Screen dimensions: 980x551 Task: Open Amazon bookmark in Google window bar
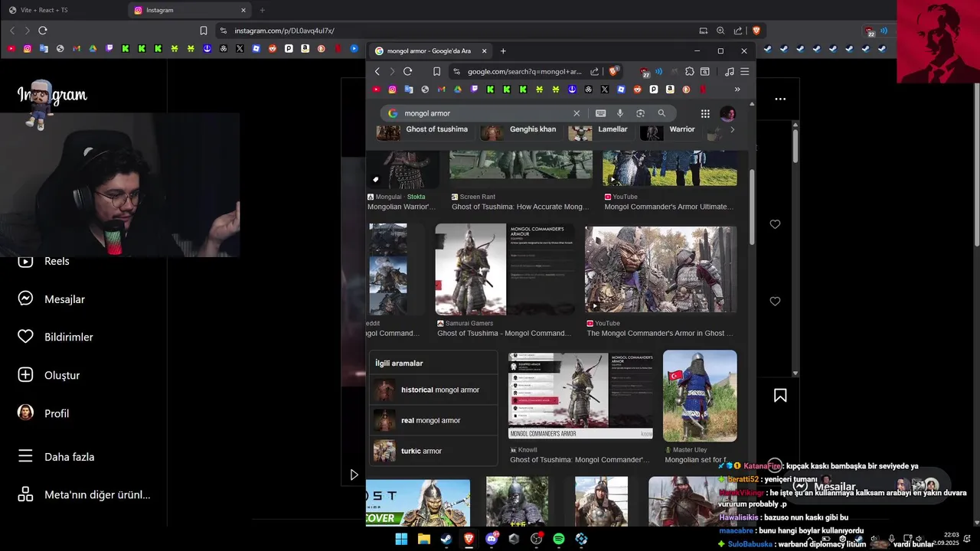click(x=670, y=90)
